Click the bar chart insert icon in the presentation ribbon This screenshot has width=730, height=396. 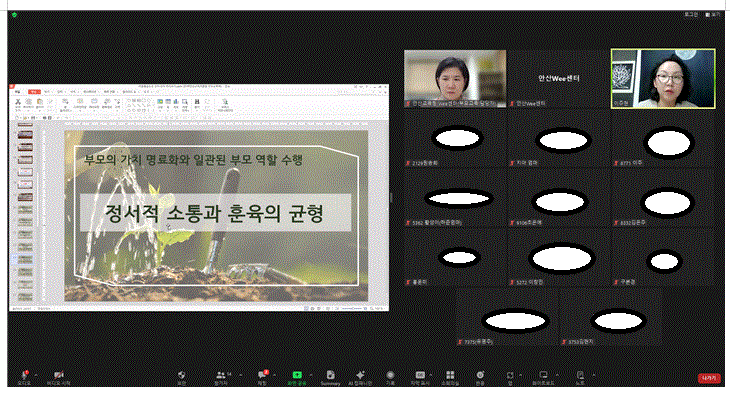(x=176, y=101)
